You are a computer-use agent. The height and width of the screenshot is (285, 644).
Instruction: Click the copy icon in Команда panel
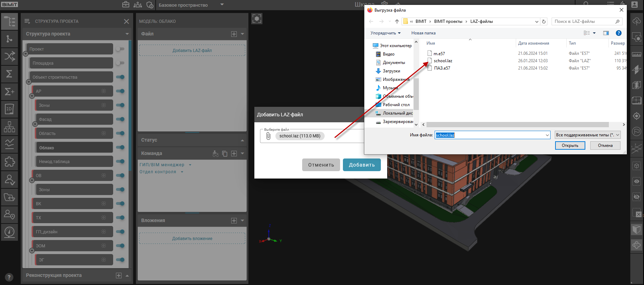click(225, 154)
